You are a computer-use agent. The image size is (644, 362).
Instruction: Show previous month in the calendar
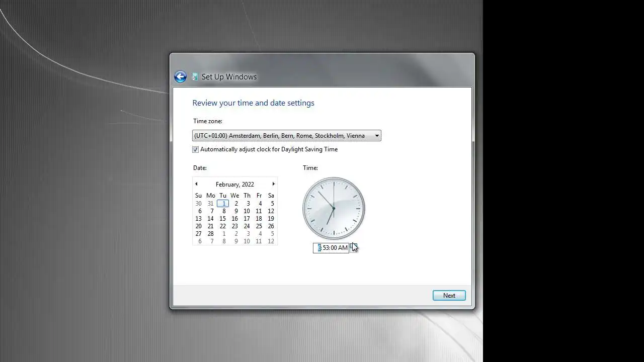tap(196, 184)
